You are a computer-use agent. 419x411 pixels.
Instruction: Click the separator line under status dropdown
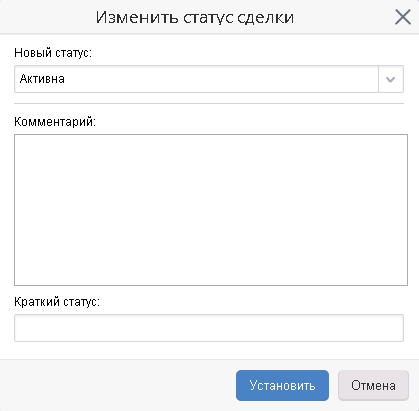click(209, 104)
